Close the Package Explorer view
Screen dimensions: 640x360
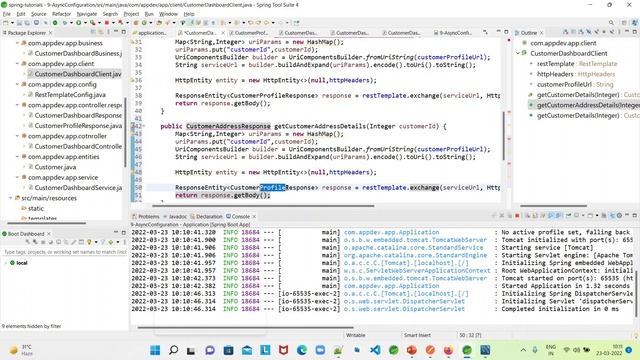pyautogui.click(x=51, y=33)
